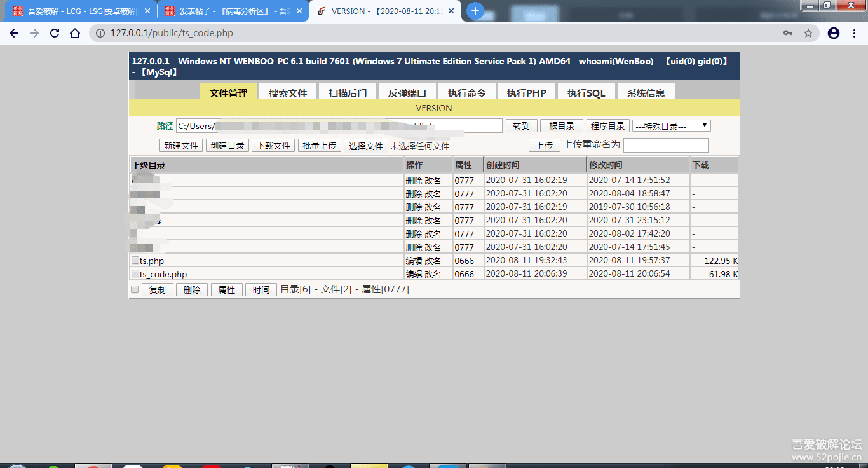Viewport: 868px width, 468px height.
Task: Check the checkbox next to ts.php
Action: [x=135, y=259]
